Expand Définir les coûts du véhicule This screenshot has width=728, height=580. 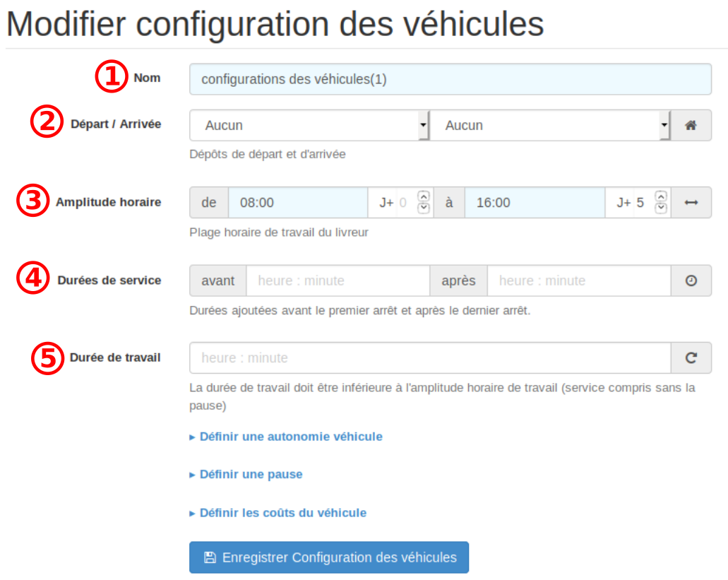pyautogui.click(x=282, y=513)
